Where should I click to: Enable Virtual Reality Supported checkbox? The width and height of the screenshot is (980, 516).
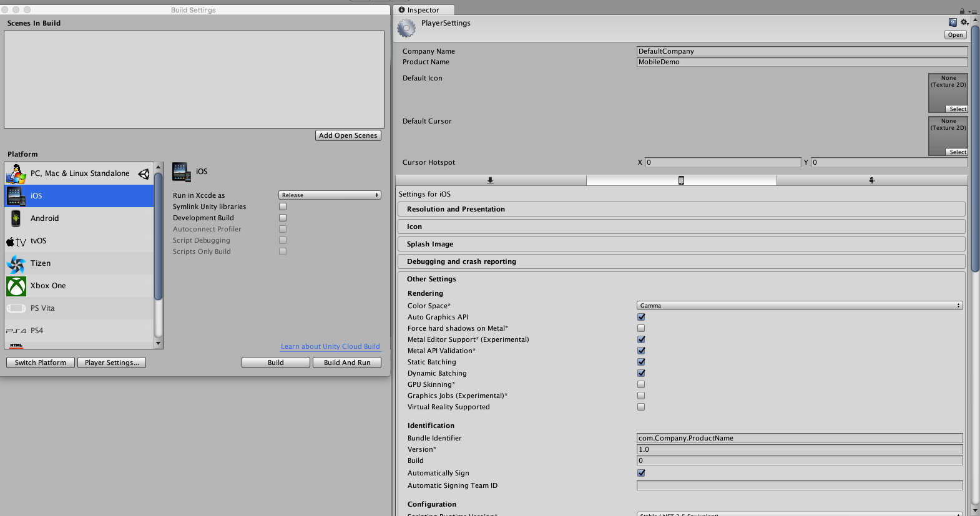tap(641, 407)
